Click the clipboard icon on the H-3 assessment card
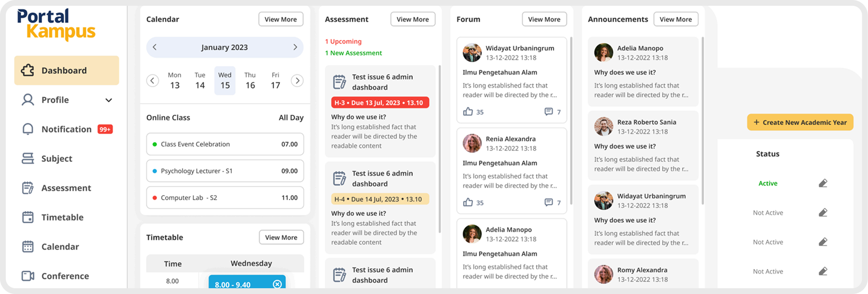868x294 pixels. tap(340, 82)
